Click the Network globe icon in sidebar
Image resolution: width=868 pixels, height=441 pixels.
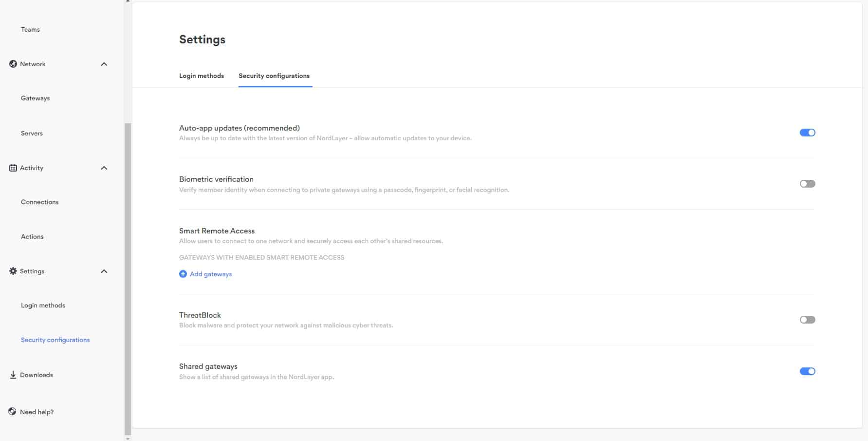click(x=13, y=64)
